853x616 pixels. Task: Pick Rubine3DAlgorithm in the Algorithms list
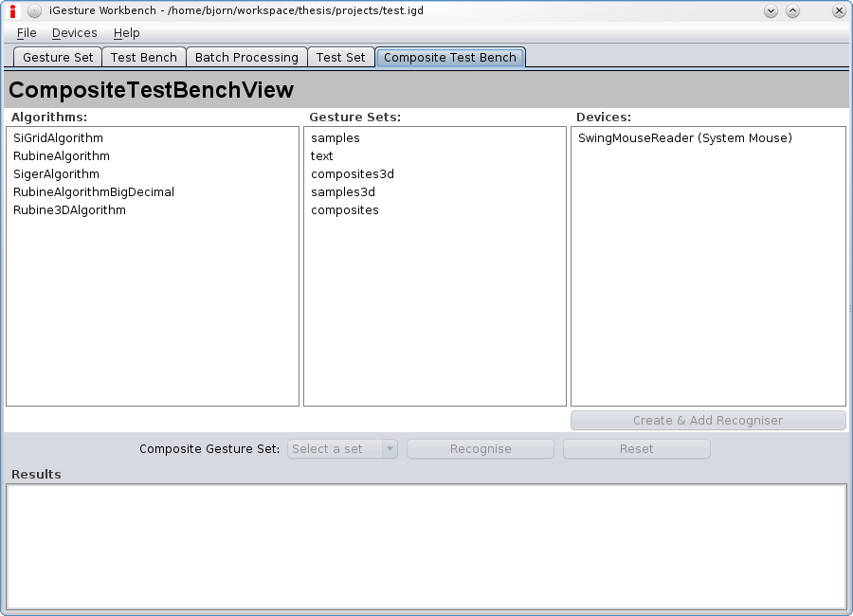click(x=69, y=210)
